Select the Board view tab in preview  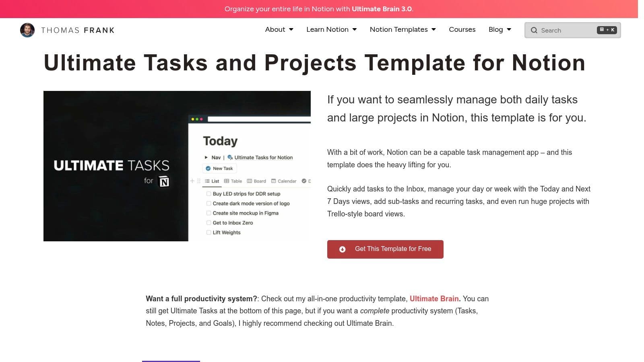point(256,181)
